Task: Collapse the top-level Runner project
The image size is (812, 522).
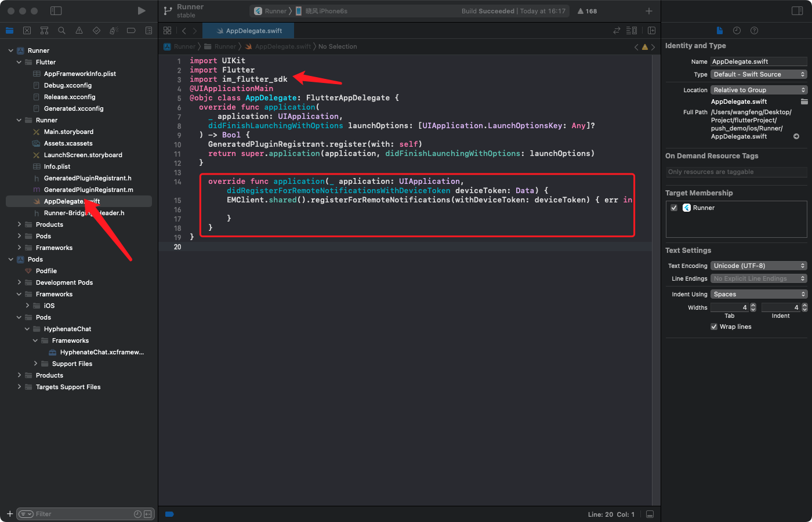Action: click(10, 50)
